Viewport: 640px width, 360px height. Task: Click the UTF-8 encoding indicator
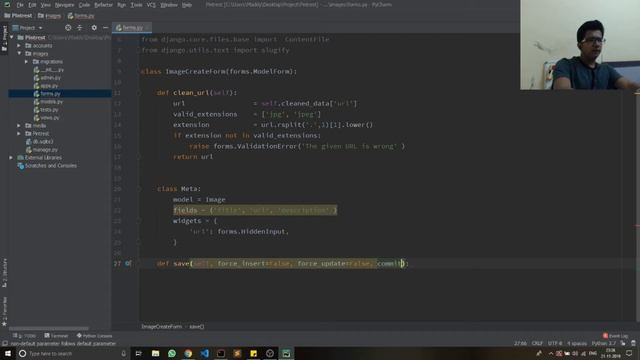(555, 344)
